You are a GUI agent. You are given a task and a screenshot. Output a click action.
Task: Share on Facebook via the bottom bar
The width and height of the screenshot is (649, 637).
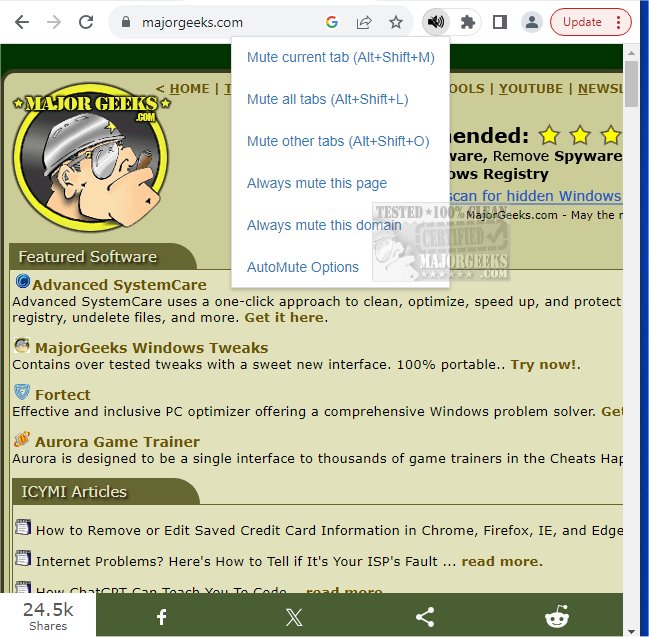pyautogui.click(x=161, y=617)
